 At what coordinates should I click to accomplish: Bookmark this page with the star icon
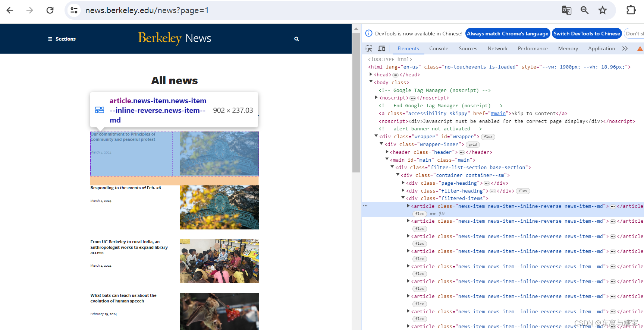click(x=603, y=10)
